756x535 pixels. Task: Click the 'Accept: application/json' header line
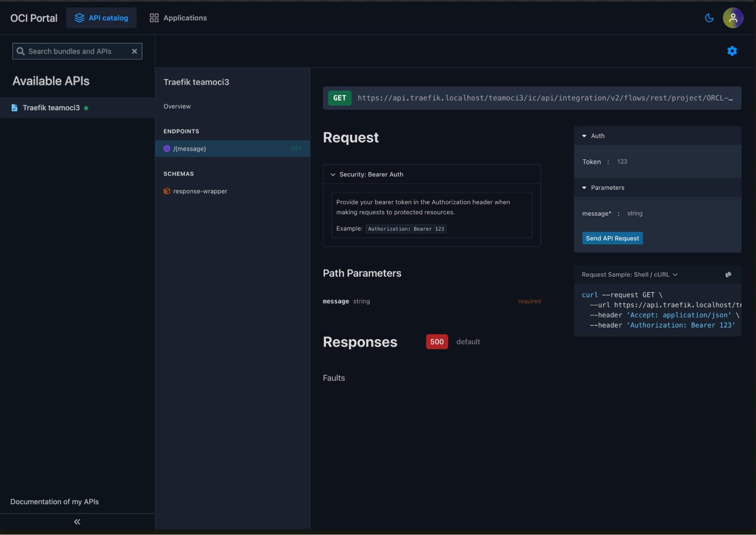pos(664,315)
